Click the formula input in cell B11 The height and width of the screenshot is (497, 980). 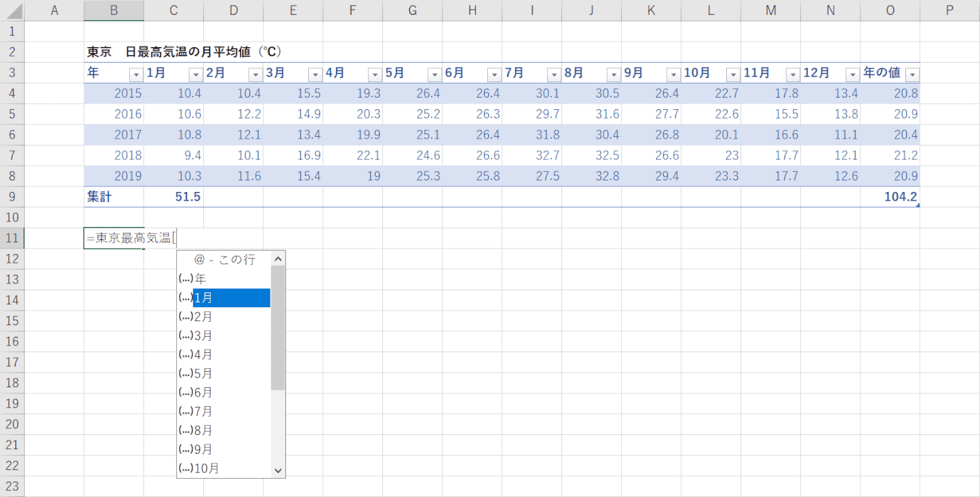tap(114, 238)
